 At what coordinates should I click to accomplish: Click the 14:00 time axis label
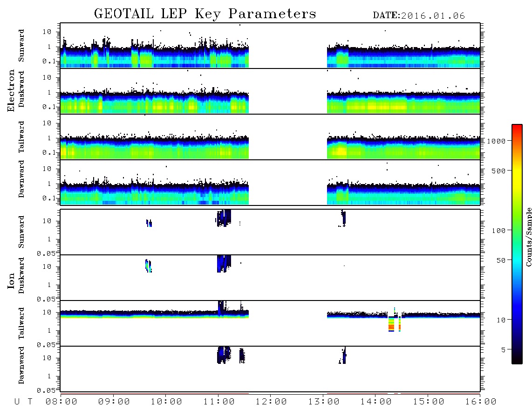(x=376, y=402)
